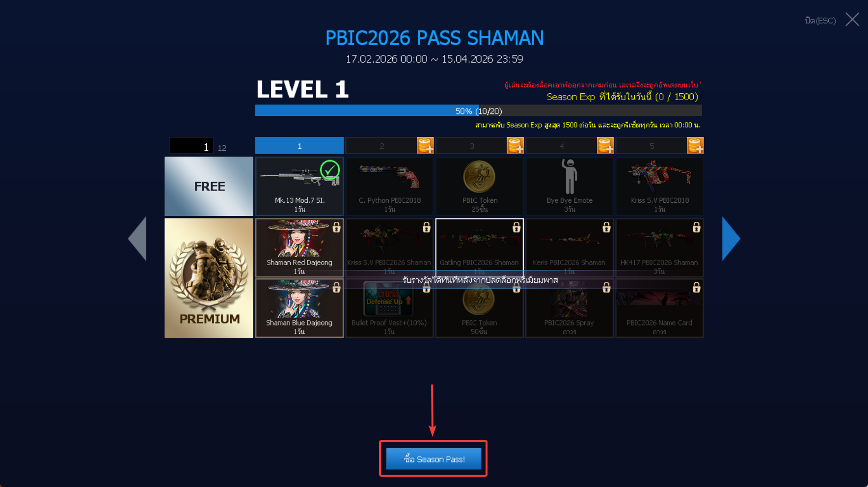Image resolution: width=868 pixels, height=487 pixels.
Task: Select the Gatling PBIC2026 Shaman reward
Action: coord(480,247)
